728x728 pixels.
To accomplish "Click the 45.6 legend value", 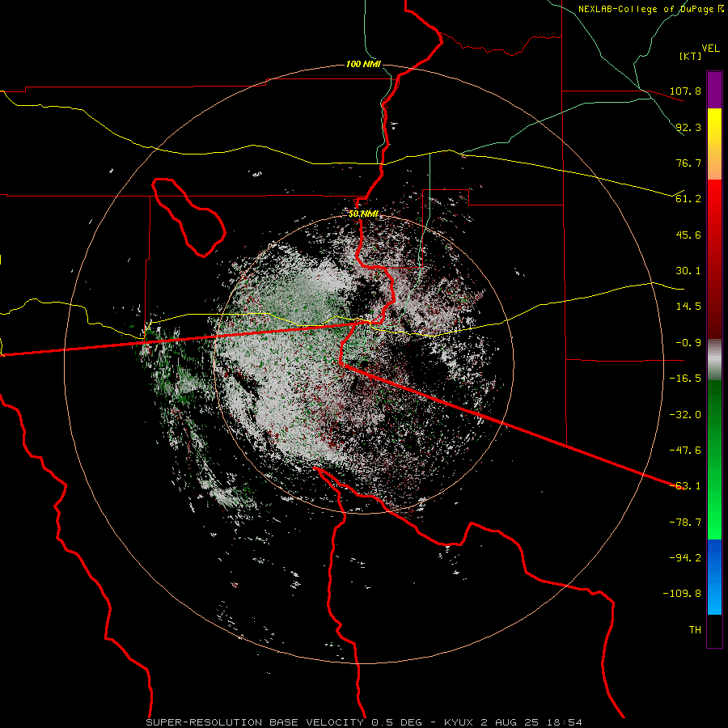I will [688, 235].
